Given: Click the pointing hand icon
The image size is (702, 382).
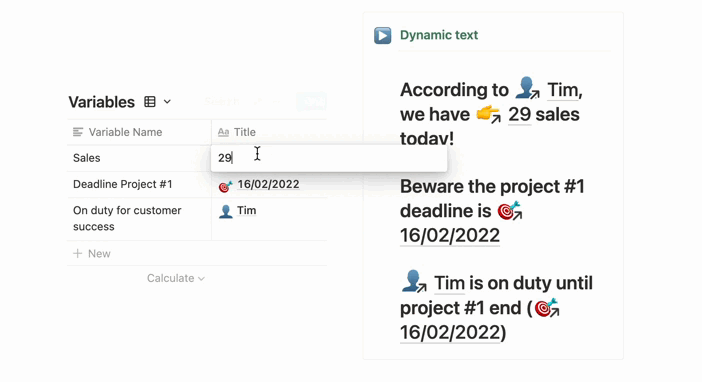Looking at the screenshot, I should point(488,115).
